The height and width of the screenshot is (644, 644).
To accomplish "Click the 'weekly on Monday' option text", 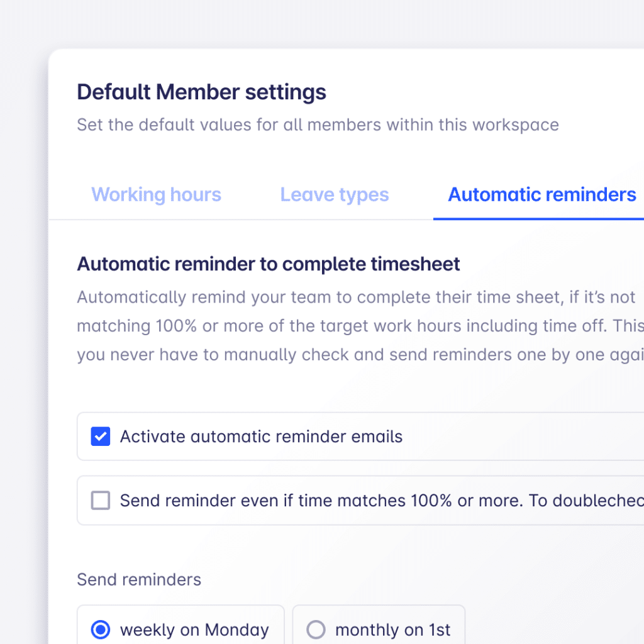I will coord(194,630).
